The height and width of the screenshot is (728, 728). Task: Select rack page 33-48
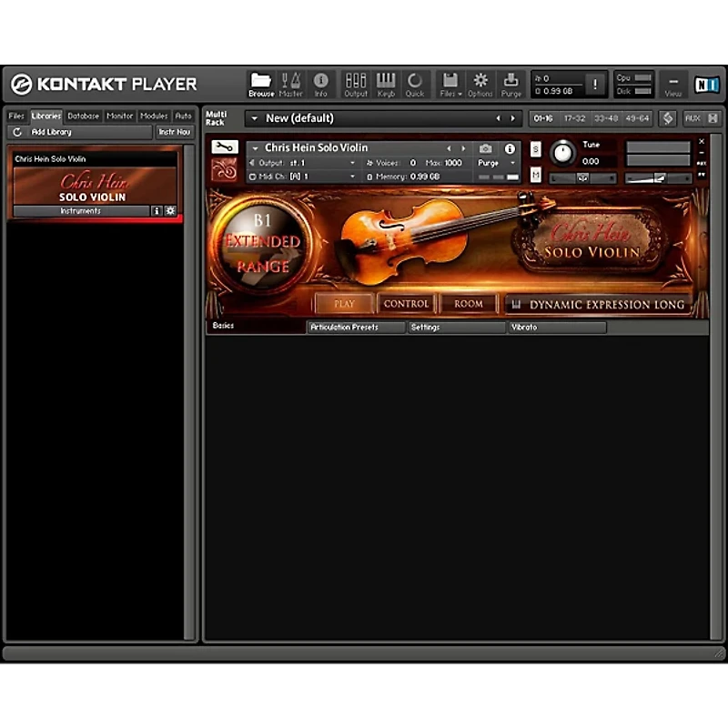coord(606,119)
